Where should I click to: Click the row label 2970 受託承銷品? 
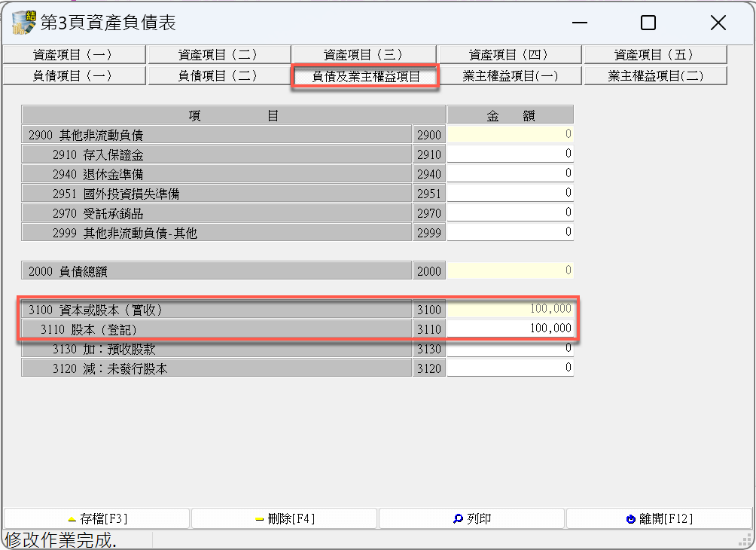coord(216,213)
